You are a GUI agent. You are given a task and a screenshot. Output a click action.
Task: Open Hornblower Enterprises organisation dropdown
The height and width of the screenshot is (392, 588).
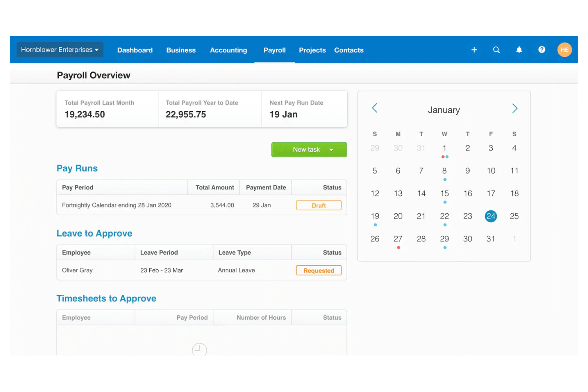[60, 50]
